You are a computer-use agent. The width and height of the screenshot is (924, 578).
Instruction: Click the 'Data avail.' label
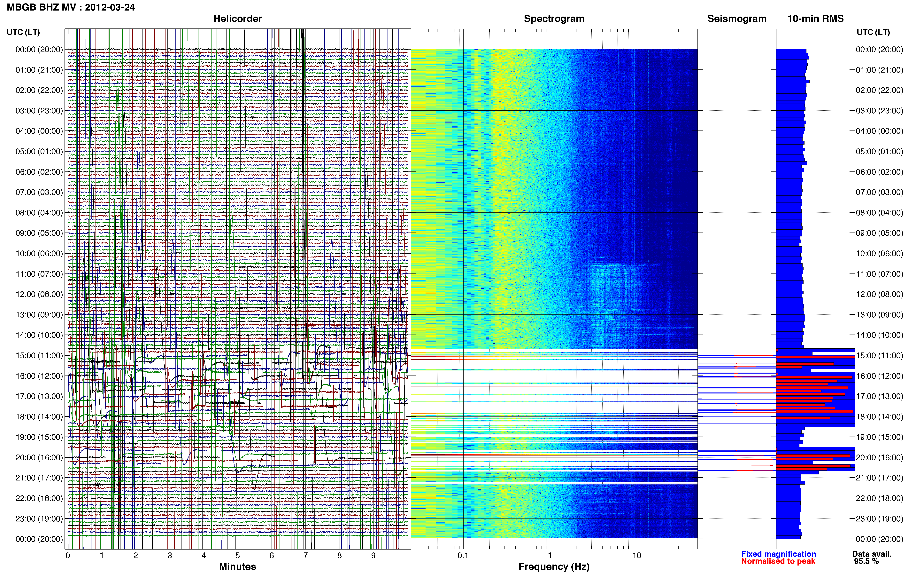tap(872, 554)
